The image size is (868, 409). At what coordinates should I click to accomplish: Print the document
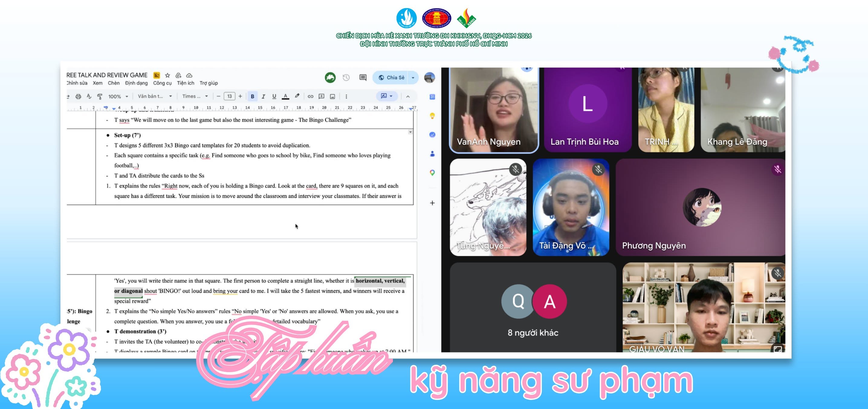[78, 97]
